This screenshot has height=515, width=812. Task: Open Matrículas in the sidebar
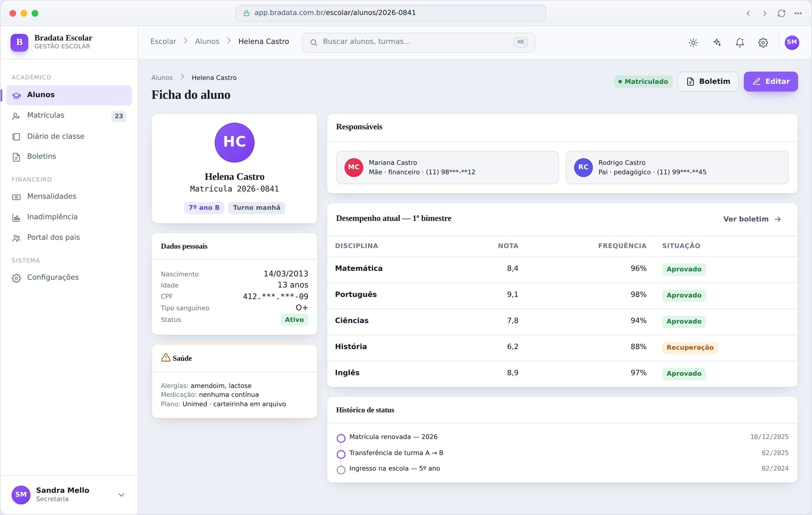coord(69,115)
